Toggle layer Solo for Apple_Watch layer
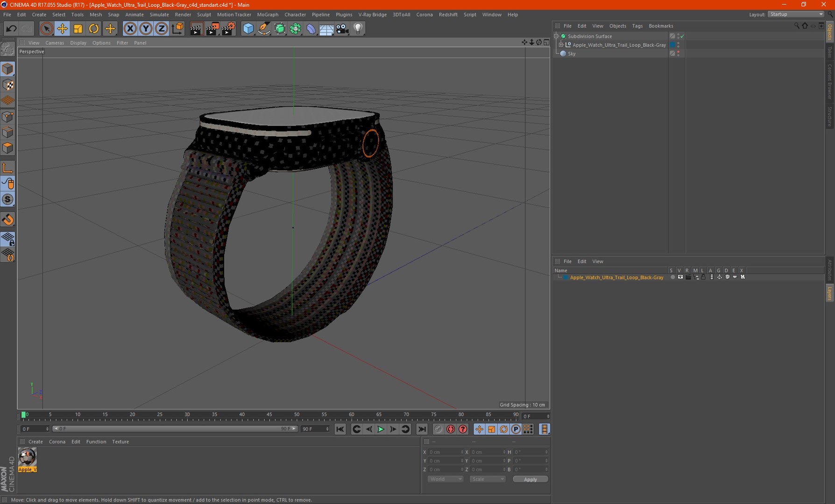This screenshot has width=835, height=504. coord(672,277)
